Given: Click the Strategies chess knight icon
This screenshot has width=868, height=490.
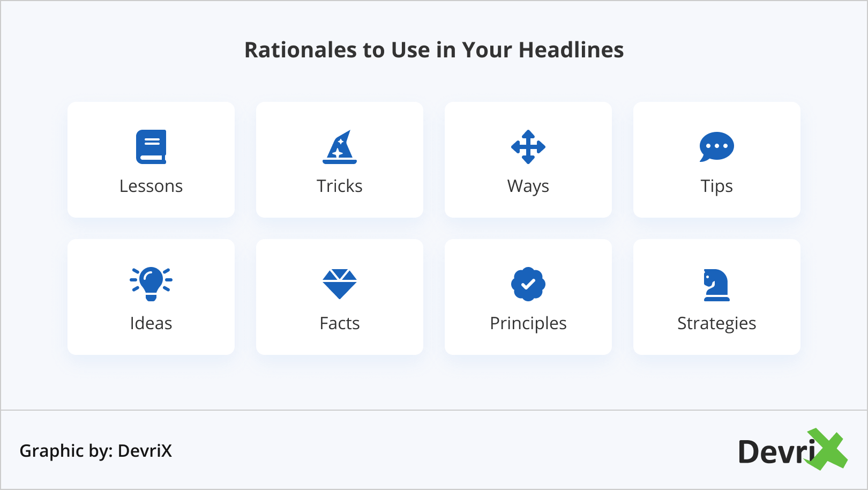Looking at the screenshot, I should [x=716, y=284].
